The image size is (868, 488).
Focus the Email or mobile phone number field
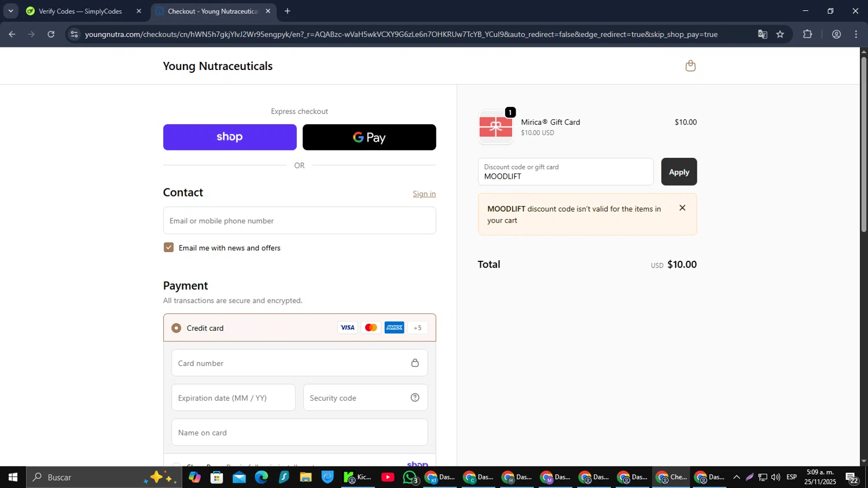(300, 220)
